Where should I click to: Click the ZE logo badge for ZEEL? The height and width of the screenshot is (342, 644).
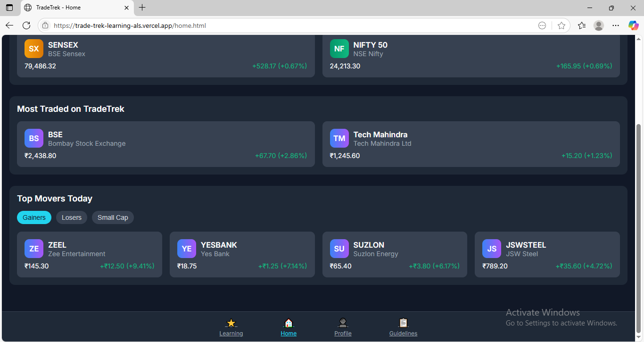[x=34, y=249]
